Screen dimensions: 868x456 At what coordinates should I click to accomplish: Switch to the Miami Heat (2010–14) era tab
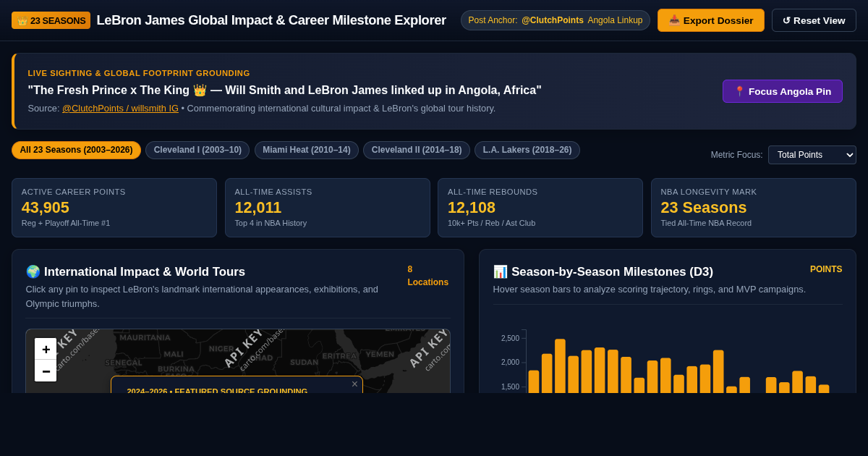tap(307, 150)
